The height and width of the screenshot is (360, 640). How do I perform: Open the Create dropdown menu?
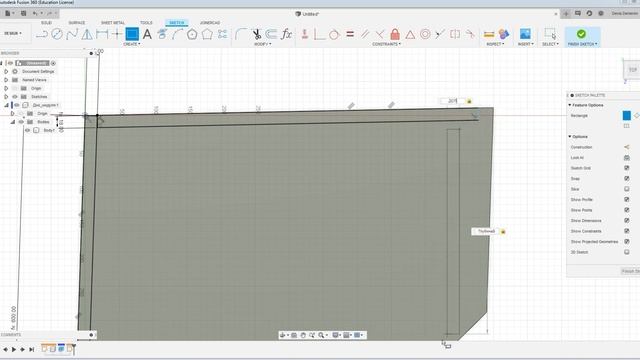[x=131, y=44]
